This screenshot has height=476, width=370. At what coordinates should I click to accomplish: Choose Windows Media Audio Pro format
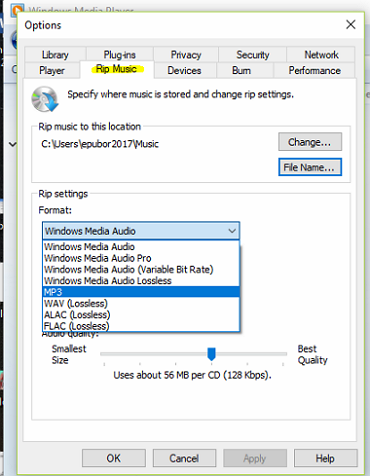[141, 258]
